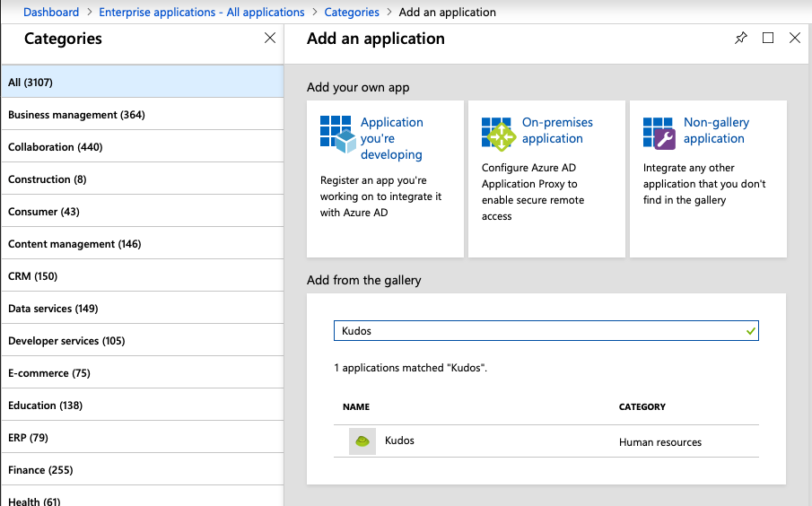Click the On-premises application icon

[x=499, y=135]
